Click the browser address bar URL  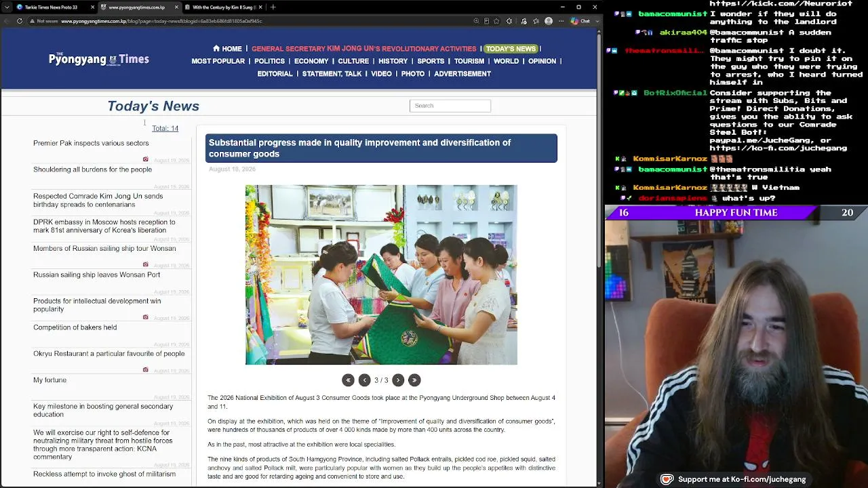(x=161, y=21)
